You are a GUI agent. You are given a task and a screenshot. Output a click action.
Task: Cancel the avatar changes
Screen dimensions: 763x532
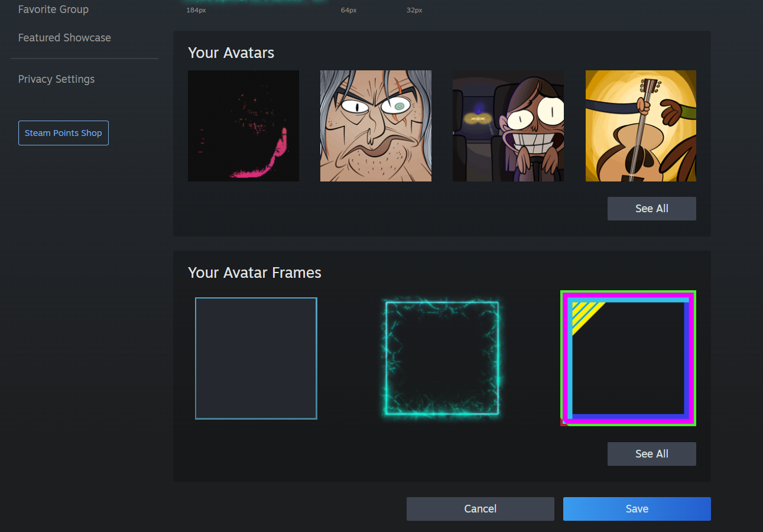[x=480, y=509]
